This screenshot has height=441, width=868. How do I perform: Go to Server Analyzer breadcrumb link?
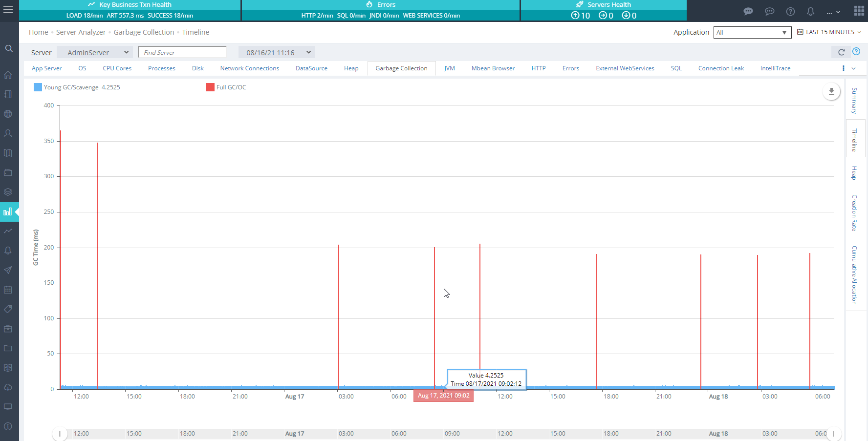tap(81, 32)
